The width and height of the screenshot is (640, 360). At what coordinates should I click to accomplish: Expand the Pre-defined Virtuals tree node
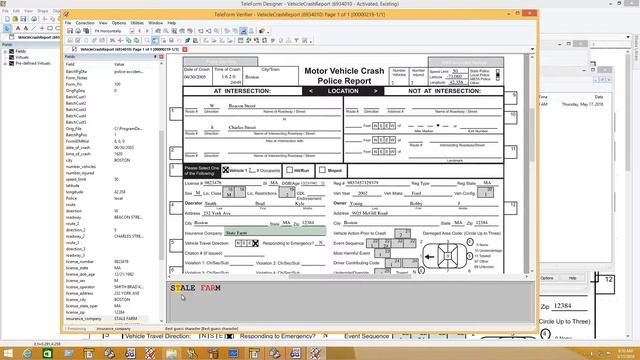(5, 64)
